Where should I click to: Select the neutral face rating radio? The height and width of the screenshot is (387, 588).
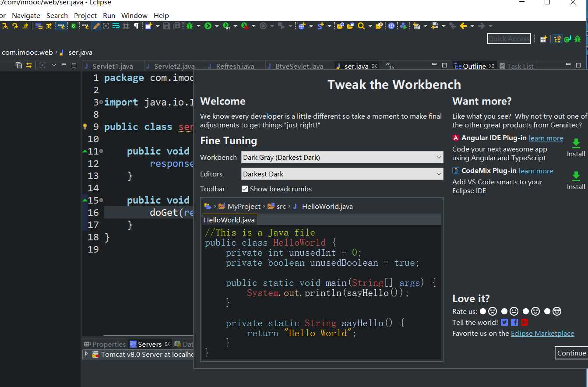(x=504, y=311)
